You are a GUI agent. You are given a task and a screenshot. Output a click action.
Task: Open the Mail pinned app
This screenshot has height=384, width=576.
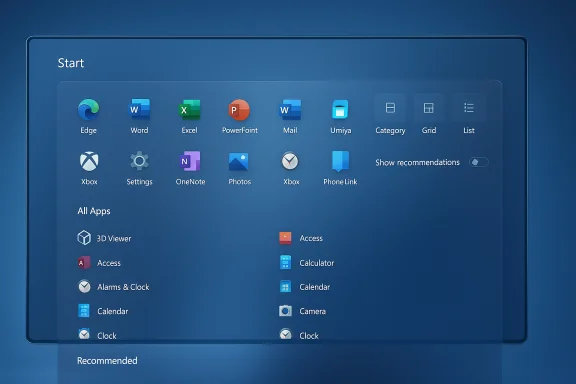click(290, 116)
